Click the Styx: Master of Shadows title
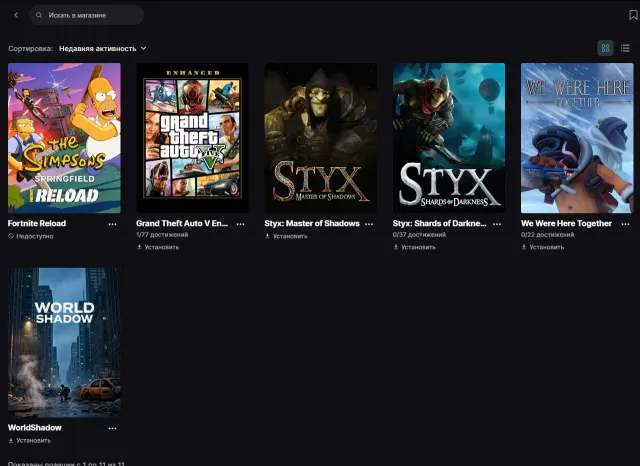Screen dimensions: 640x466 pyautogui.click(x=312, y=223)
